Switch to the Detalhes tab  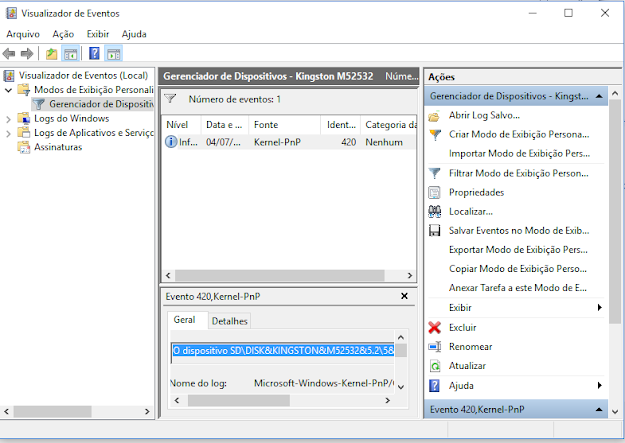(230, 321)
